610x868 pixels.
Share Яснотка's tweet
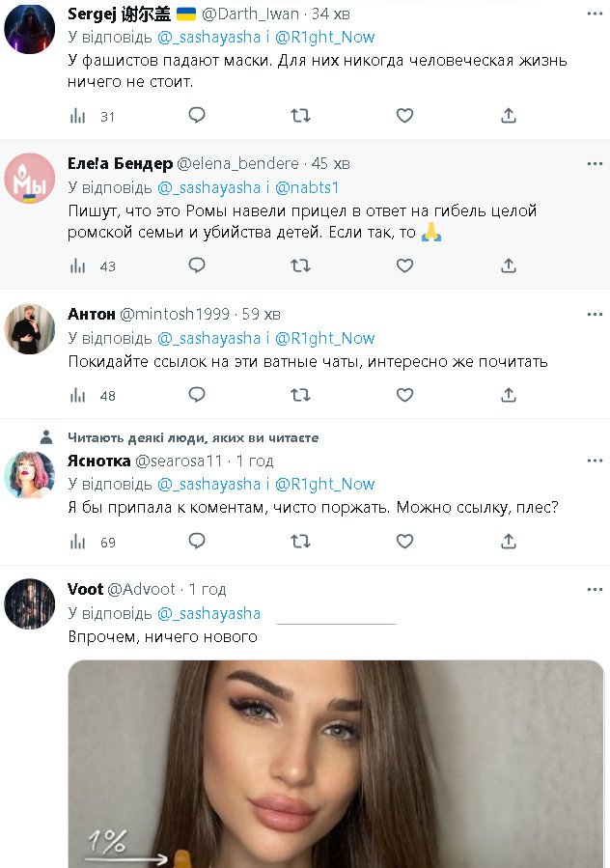point(509,542)
